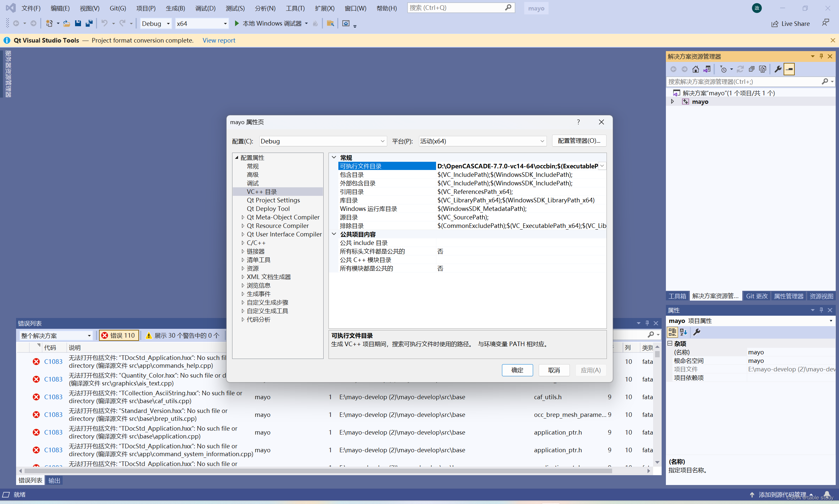
Task: Click the Save All toolbar icon
Action: click(x=89, y=24)
